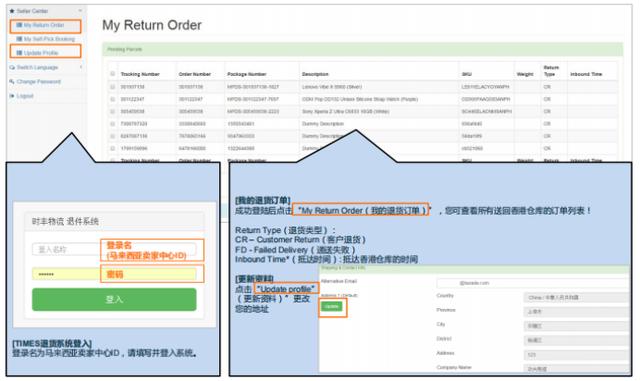This screenshot has width=640, height=381.
Task: Click the Change Password key icon
Action: tap(12, 82)
